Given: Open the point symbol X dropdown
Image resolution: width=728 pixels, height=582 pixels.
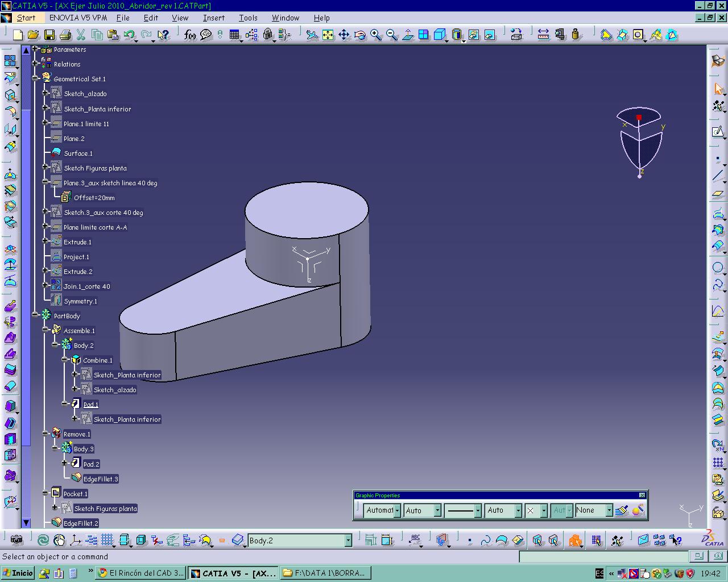Looking at the screenshot, I should pos(543,510).
